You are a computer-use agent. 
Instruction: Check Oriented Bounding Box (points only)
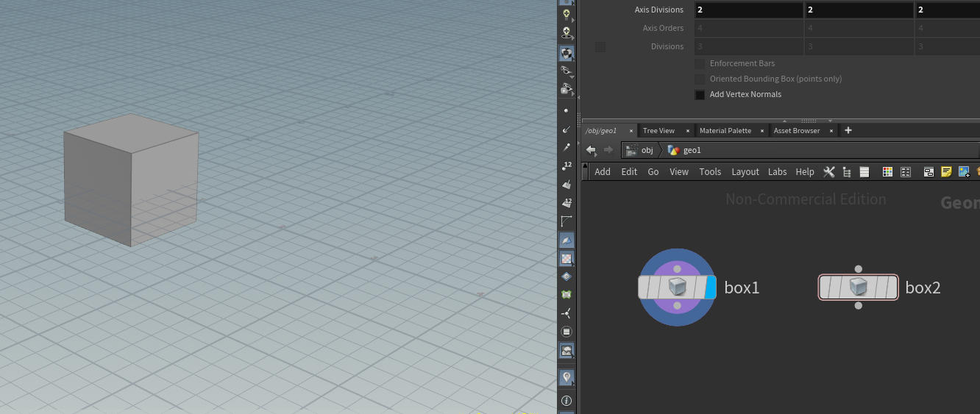[x=700, y=79]
